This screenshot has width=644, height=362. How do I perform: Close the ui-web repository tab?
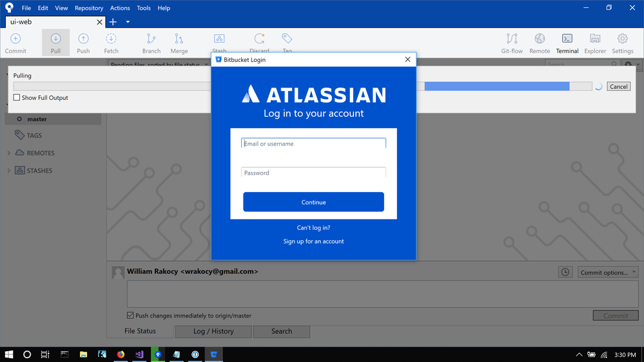[99, 22]
